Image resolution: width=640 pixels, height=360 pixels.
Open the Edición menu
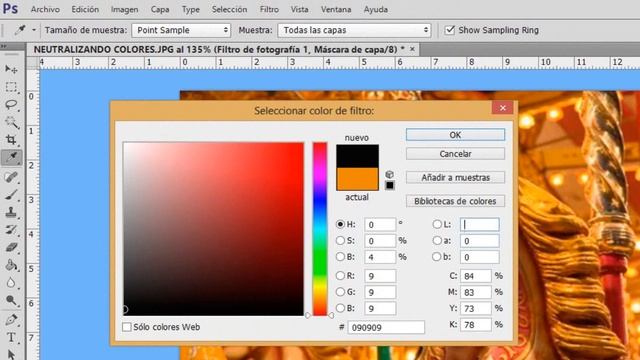(x=85, y=9)
